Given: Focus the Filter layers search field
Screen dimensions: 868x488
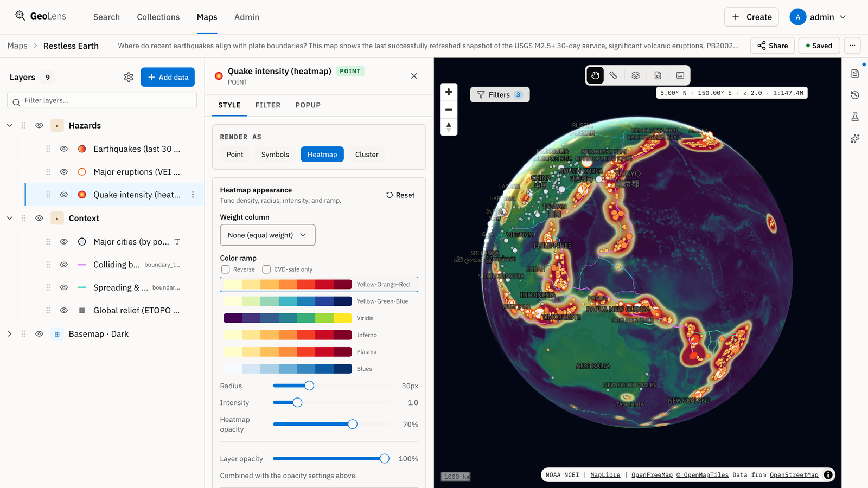Looking at the screenshot, I should tap(102, 100).
